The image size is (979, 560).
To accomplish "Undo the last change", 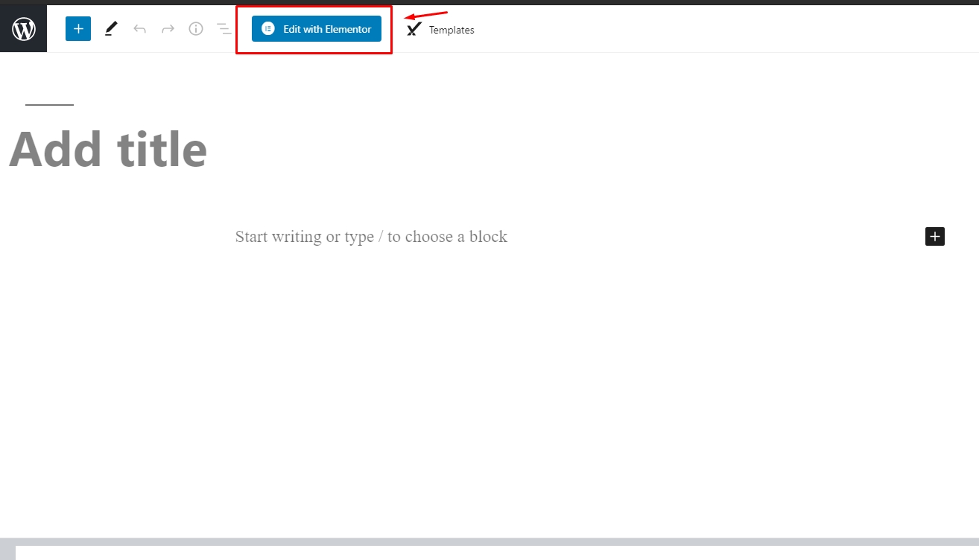I will (x=139, y=28).
